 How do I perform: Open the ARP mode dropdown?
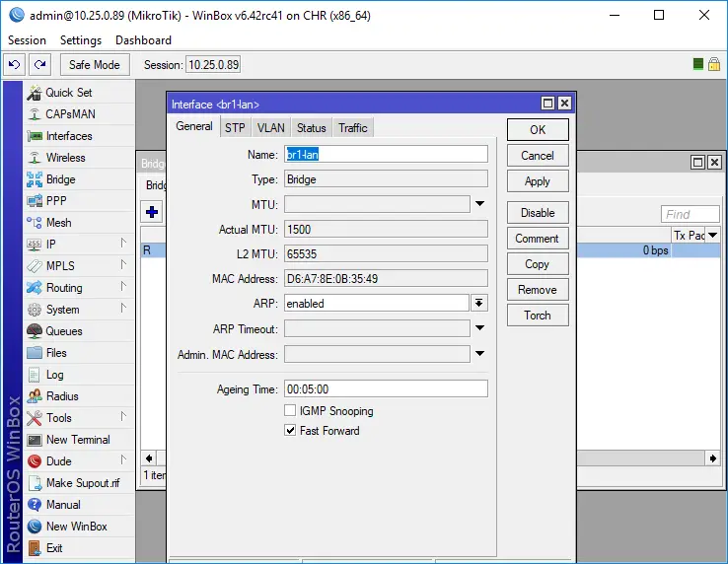478,303
